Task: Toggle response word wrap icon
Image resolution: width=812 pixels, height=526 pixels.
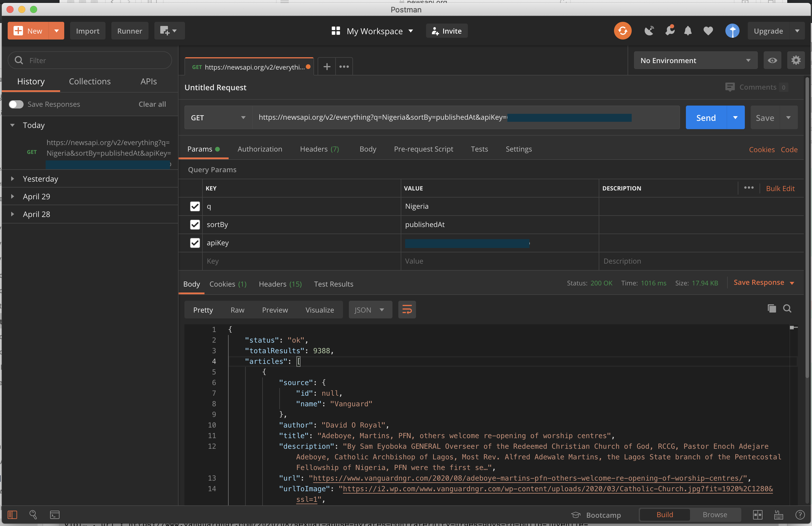Action: pyautogui.click(x=407, y=310)
